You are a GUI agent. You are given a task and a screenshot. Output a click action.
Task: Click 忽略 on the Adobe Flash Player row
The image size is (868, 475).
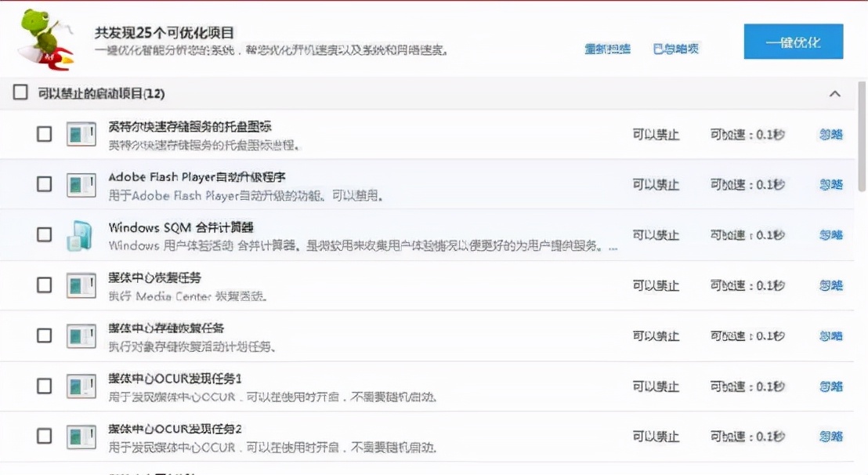830,183
